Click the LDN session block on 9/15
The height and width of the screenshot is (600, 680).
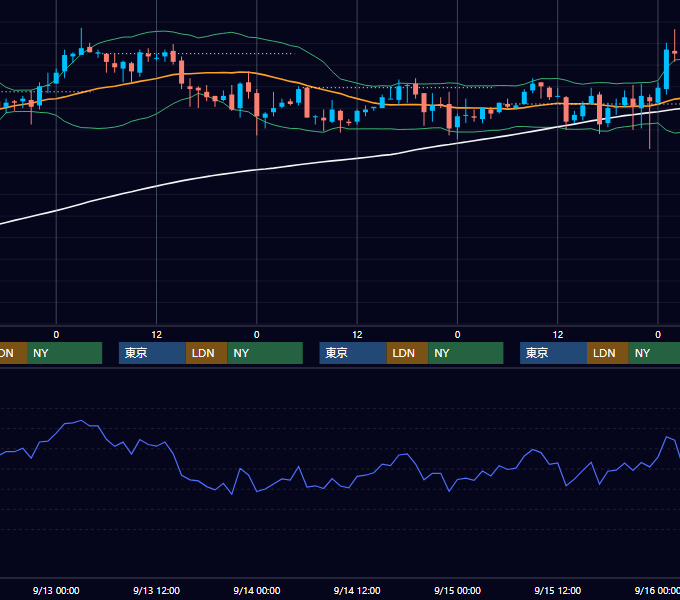point(608,353)
